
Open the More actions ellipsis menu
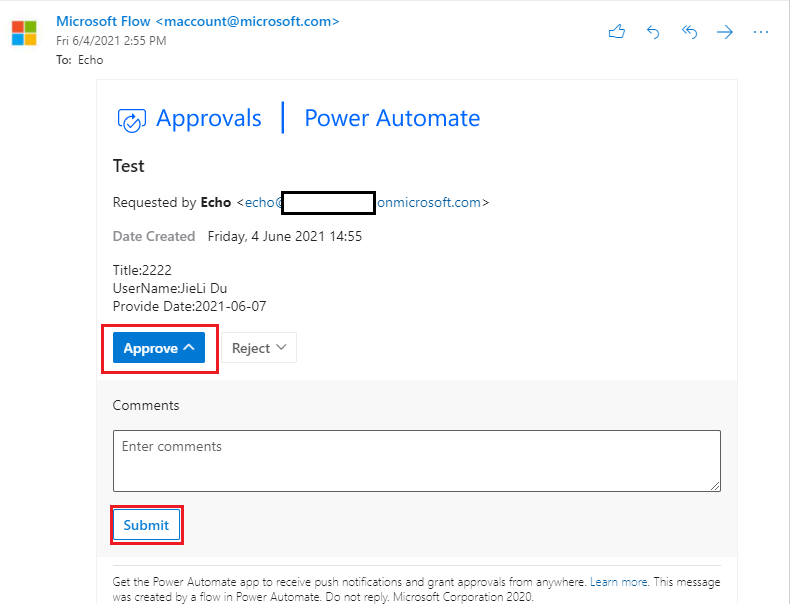click(x=761, y=33)
